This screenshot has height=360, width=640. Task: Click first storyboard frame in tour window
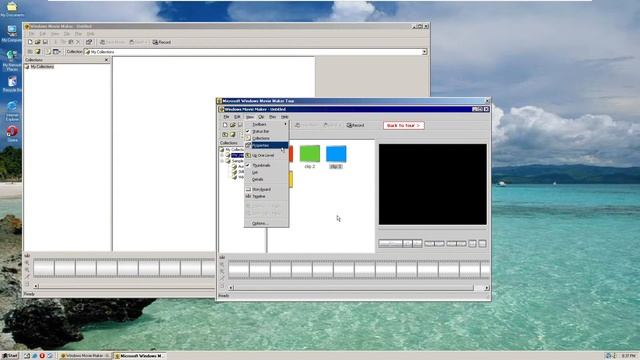click(x=239, y=270)
